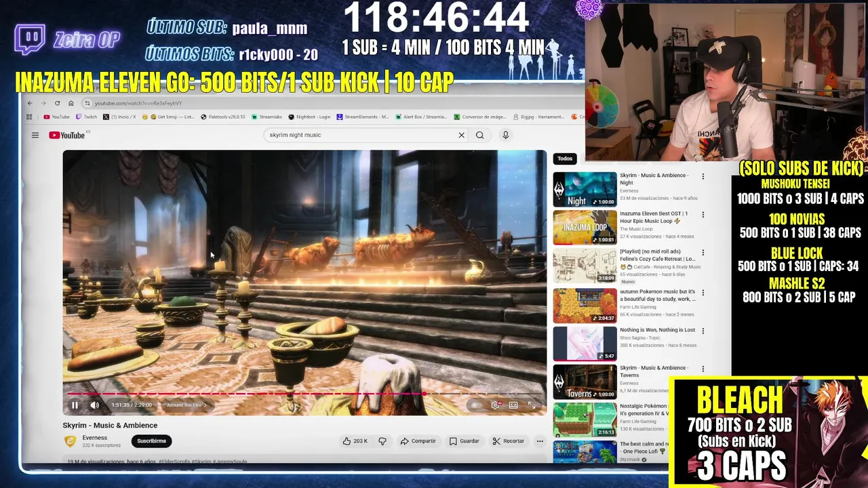This screenshot has width=868, height=488.
Task: Open the menu for Feline's Cozy Cafe video
Action: pyautogui.click(x=703, y=252)
